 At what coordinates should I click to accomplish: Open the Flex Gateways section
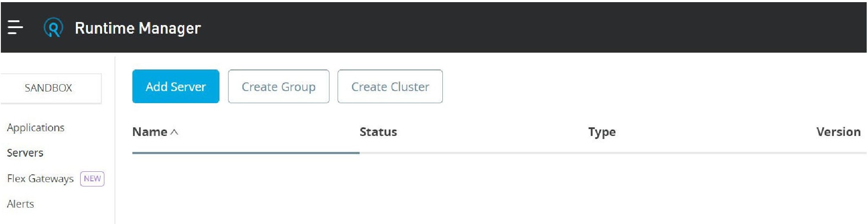point(41,179)
